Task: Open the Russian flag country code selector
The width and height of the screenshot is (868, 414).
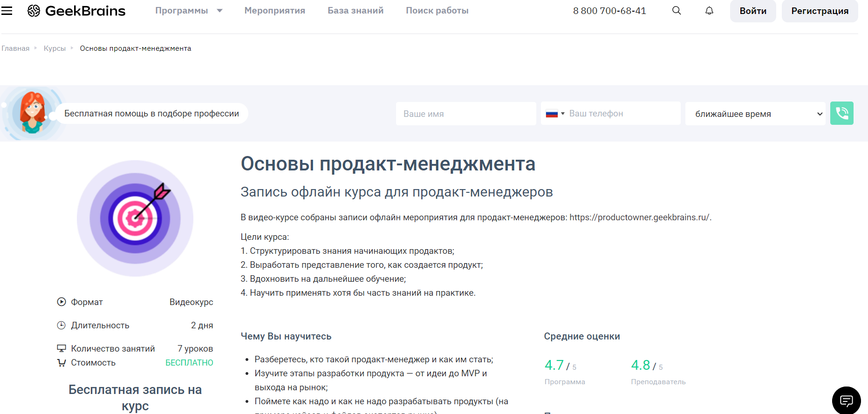Action: pos(555,114)
